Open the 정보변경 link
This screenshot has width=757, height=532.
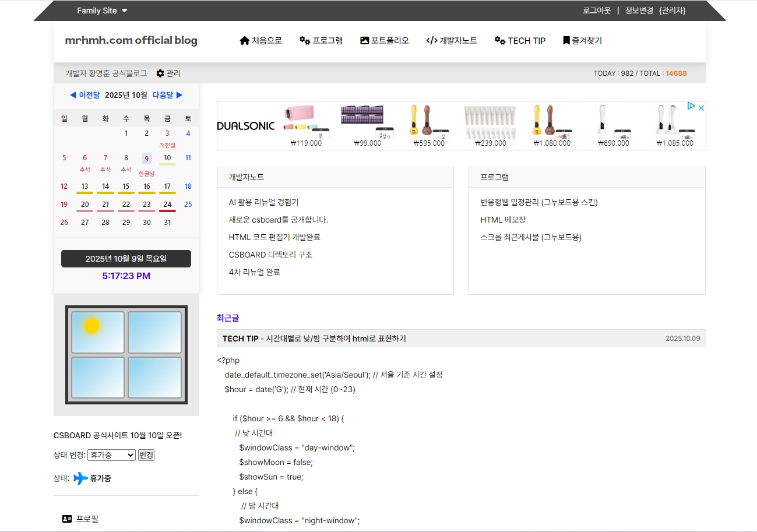(639, 10)
